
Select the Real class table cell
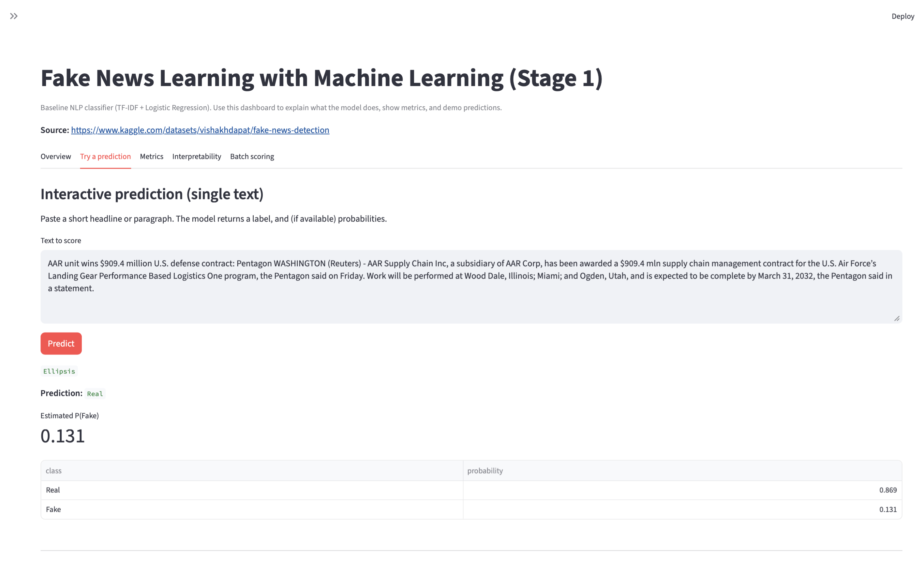[53, 490]
